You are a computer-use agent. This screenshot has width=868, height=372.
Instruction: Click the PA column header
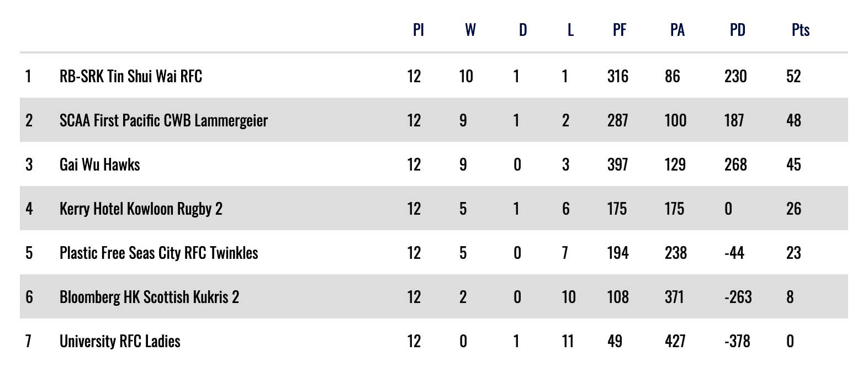pos(677,30)
